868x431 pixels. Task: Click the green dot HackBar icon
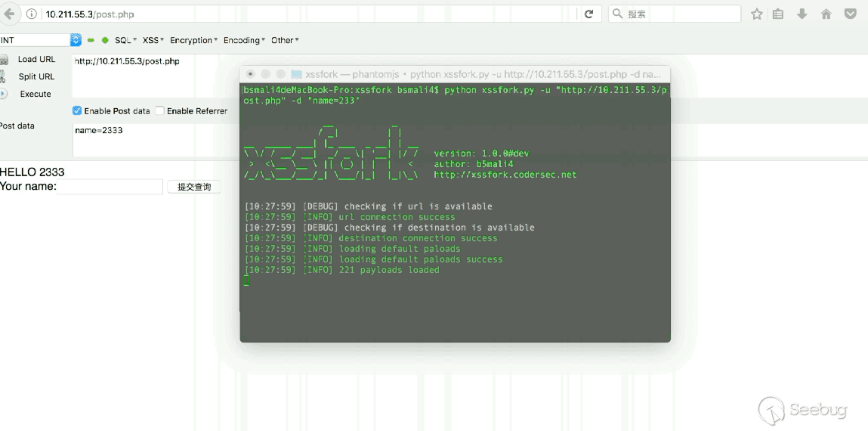(x=105, y=40)
